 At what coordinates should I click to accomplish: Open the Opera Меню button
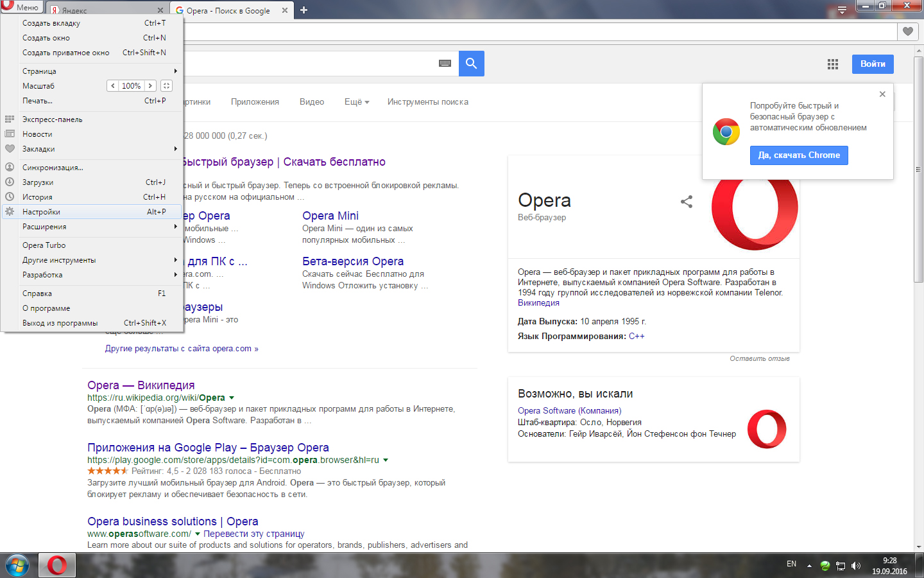click(21, 7)
